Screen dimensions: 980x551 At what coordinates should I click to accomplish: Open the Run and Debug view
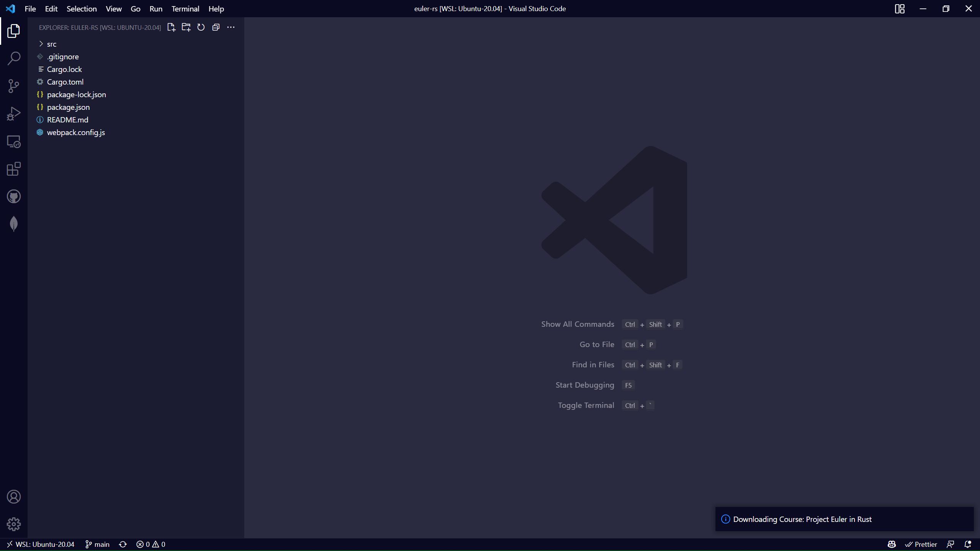click(14, 114)
